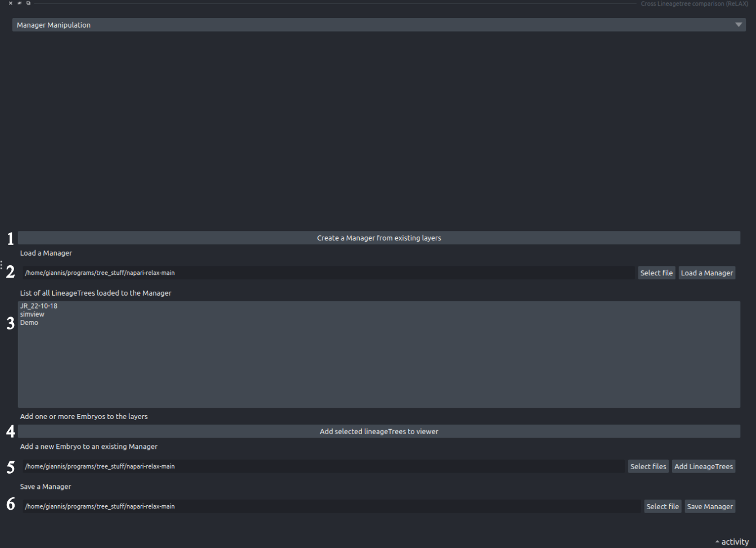Click the Load a Manager button
This screenshot has height=548, width=756.
click(706, 273)
